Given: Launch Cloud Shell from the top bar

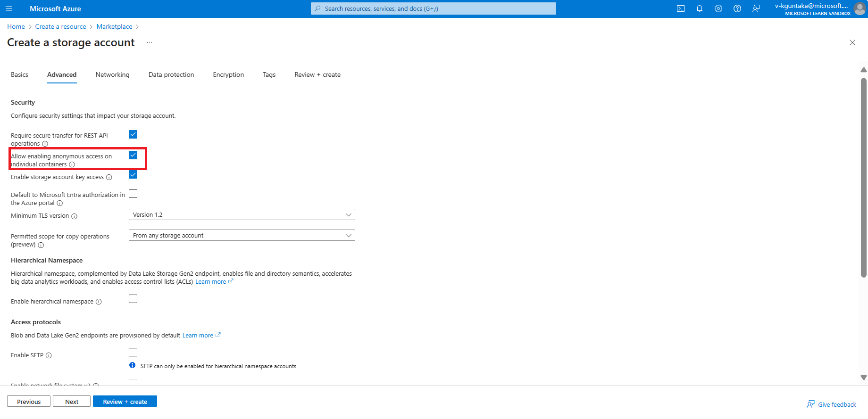Looking at the screenshot, I should 681,8.
